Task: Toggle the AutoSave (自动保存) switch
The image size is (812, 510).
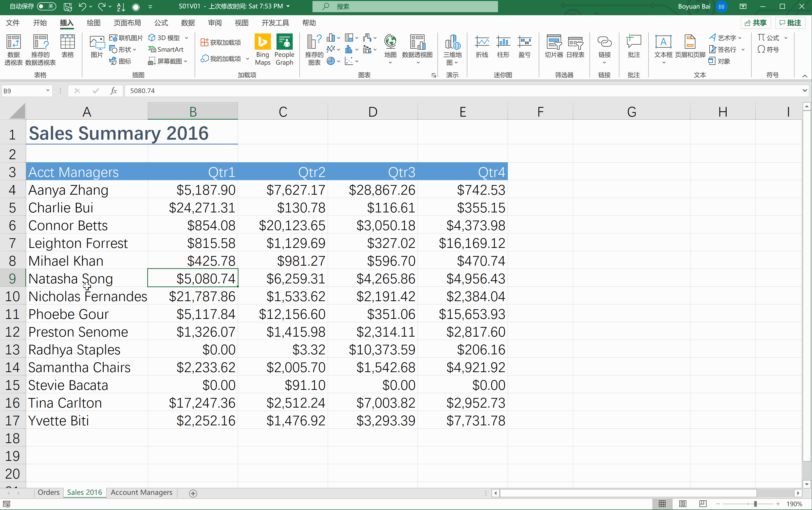Action: (47, 6)
